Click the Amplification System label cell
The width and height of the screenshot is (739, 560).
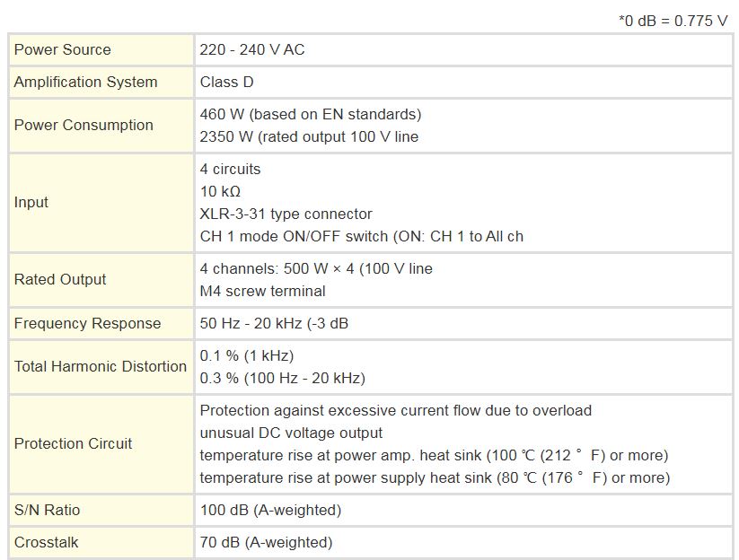(85, 82)
